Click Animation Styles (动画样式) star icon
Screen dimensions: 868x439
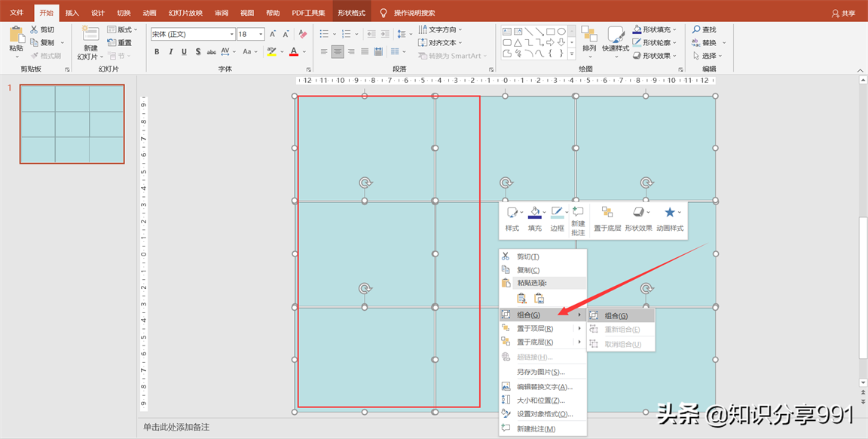pos(669,213)
